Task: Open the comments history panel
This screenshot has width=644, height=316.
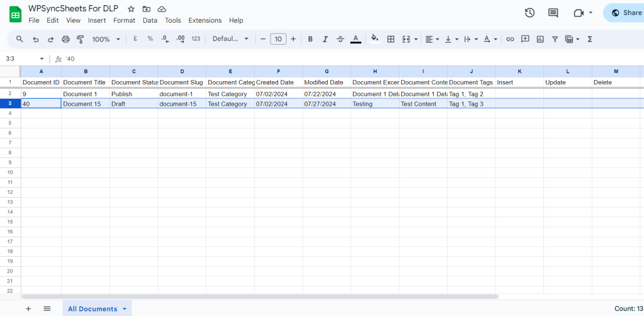Action: [553, 13]
